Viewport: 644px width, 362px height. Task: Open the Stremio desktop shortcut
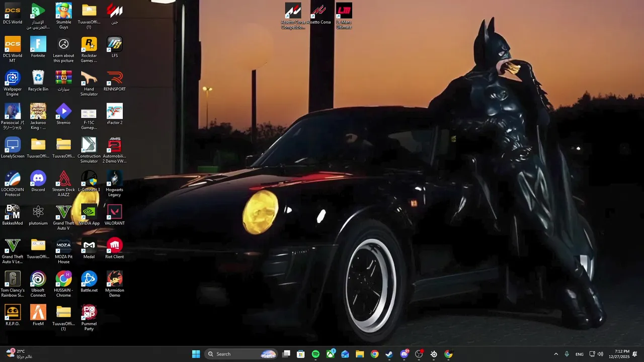[x=63, y=114]
